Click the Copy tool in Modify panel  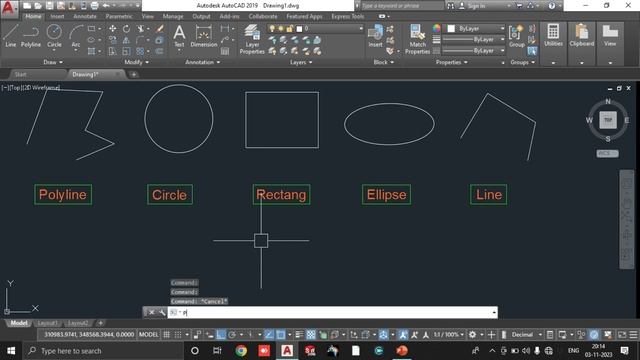[112, 40]
